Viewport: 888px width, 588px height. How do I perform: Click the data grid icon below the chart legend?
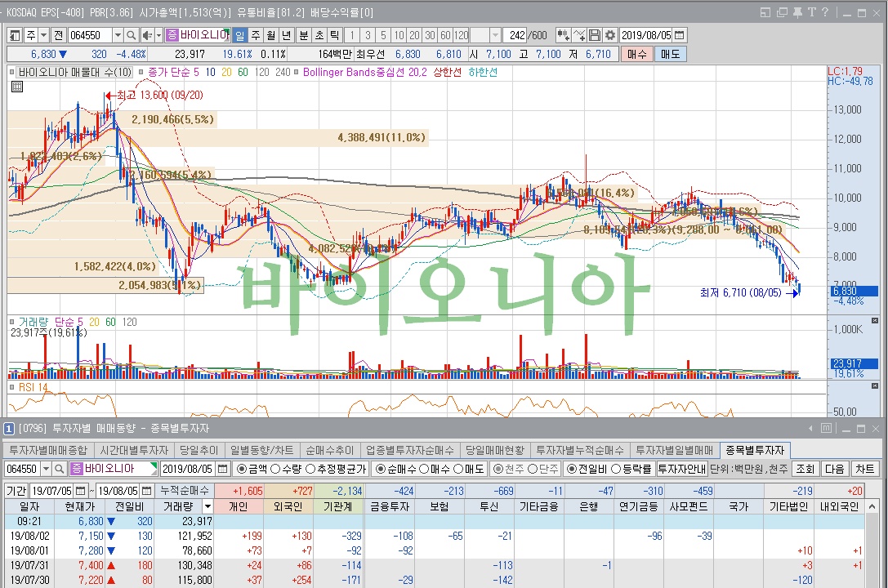point(17,87)
